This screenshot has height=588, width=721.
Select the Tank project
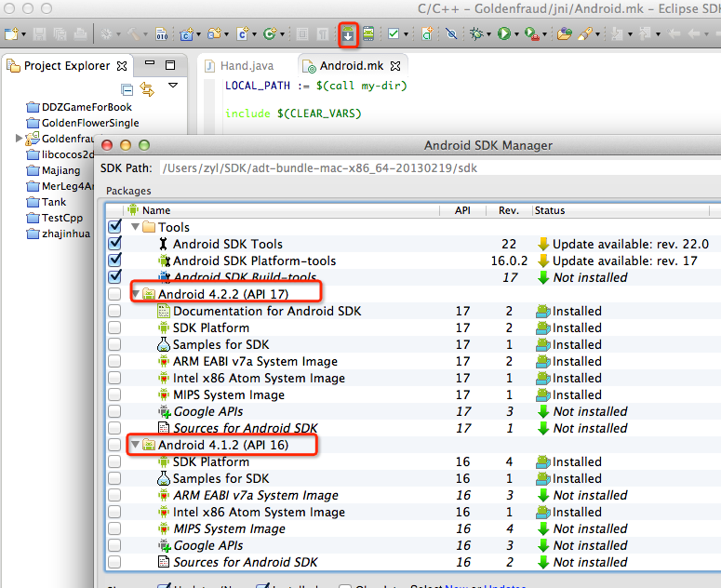(x=47, y=202)
